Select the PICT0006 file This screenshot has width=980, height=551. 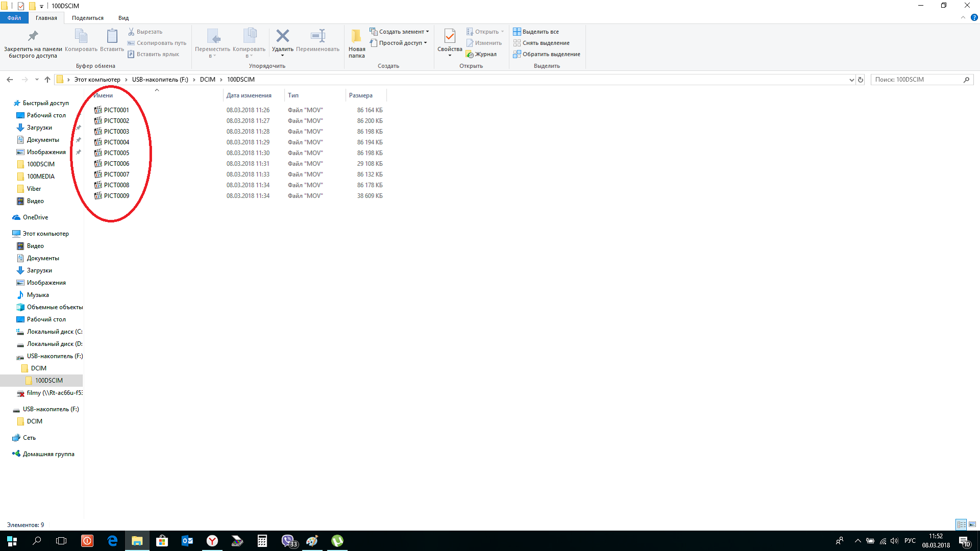[x=116, y=164]
